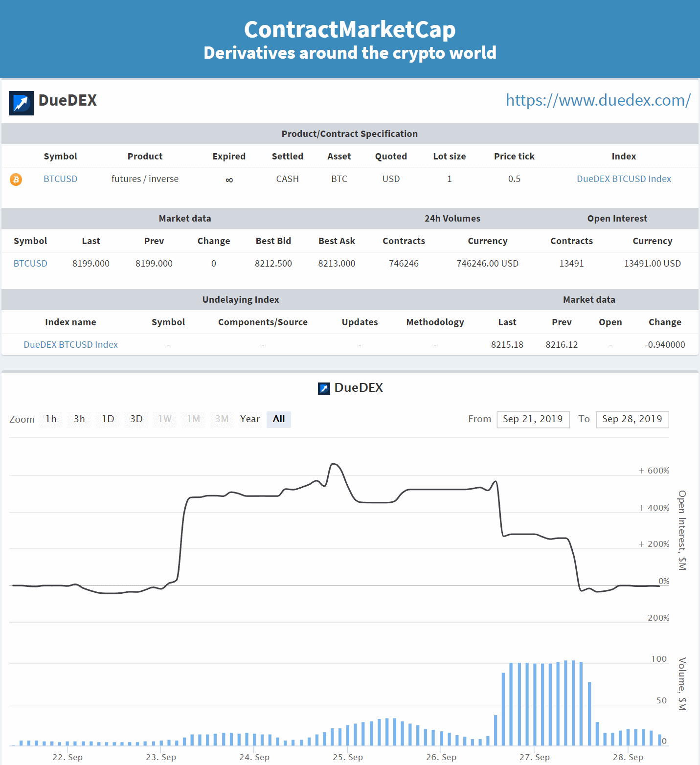Image resolution: width=700 pixels, height=765 pixels.
Task: Click the Best Bid value 8212.500
Action: (x=273, y=264)
